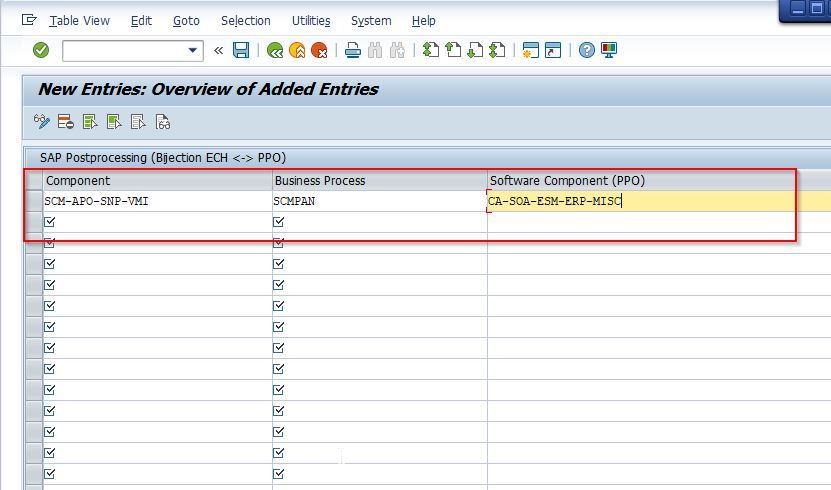
Task: Open the blue Help question-mark icon
Action: click(587, 50)
